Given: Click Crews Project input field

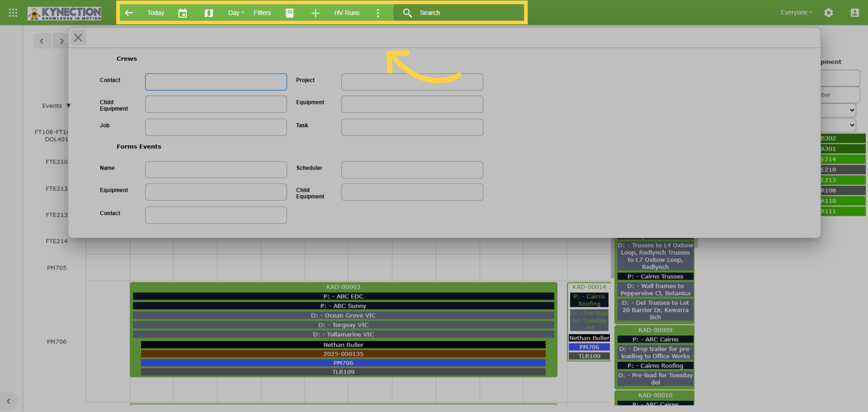Looking at the screenshot, I should coord(412,82).
